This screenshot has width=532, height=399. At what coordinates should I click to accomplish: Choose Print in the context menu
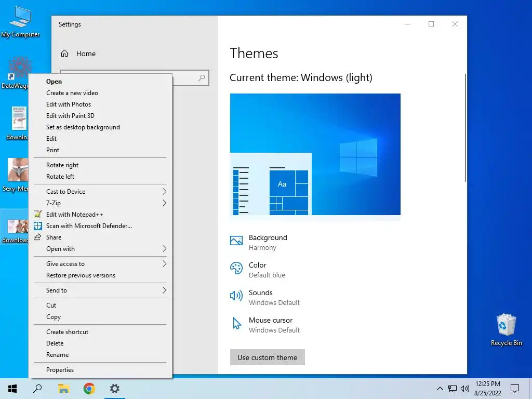(100, 150)
